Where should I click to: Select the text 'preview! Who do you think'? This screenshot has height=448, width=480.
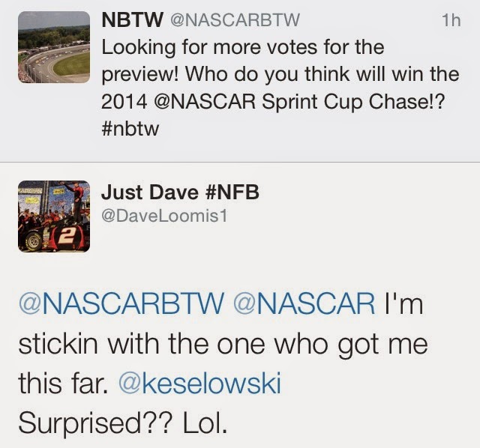[x=225, y=75]
